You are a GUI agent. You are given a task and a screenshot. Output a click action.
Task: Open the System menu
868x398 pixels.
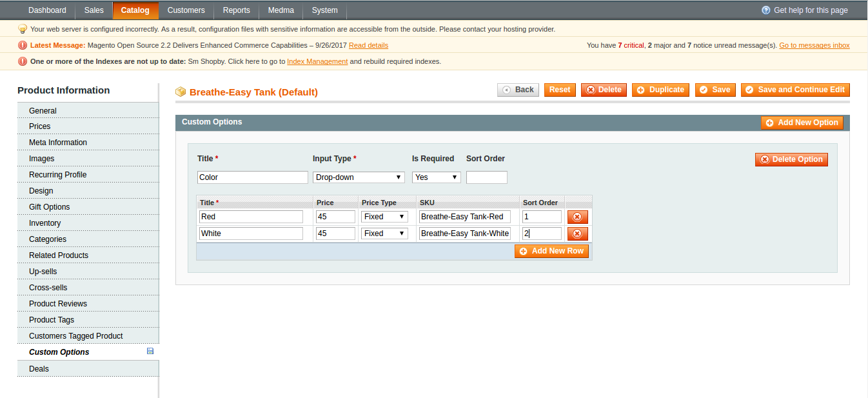coord(324,10)
